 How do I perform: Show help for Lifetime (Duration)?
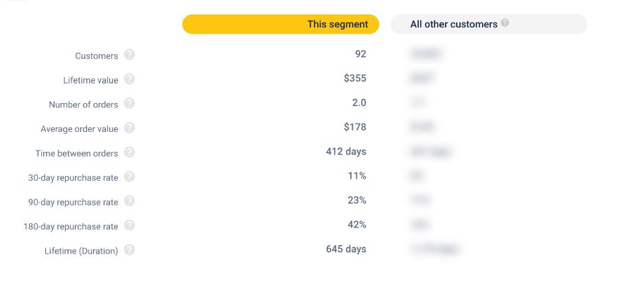tap(129, 251)
